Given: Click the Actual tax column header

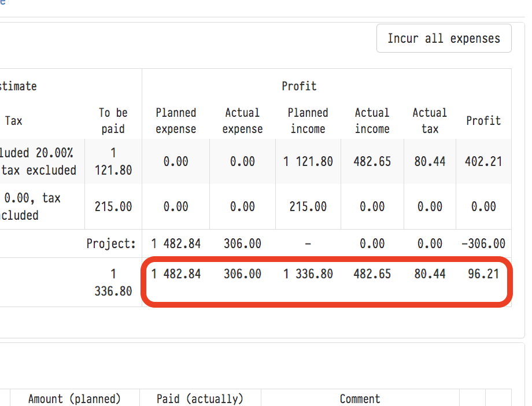Looking at the screenshot, I should pos(429,121).
